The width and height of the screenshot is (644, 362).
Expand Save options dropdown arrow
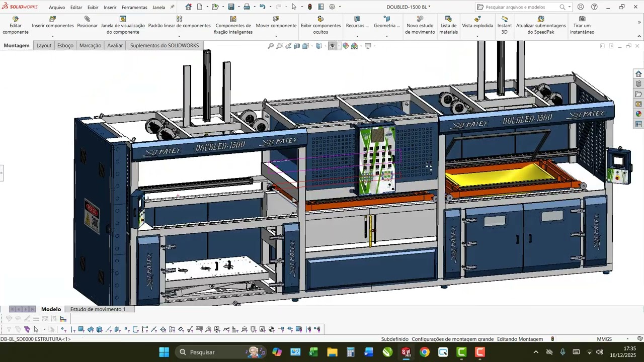238,7
